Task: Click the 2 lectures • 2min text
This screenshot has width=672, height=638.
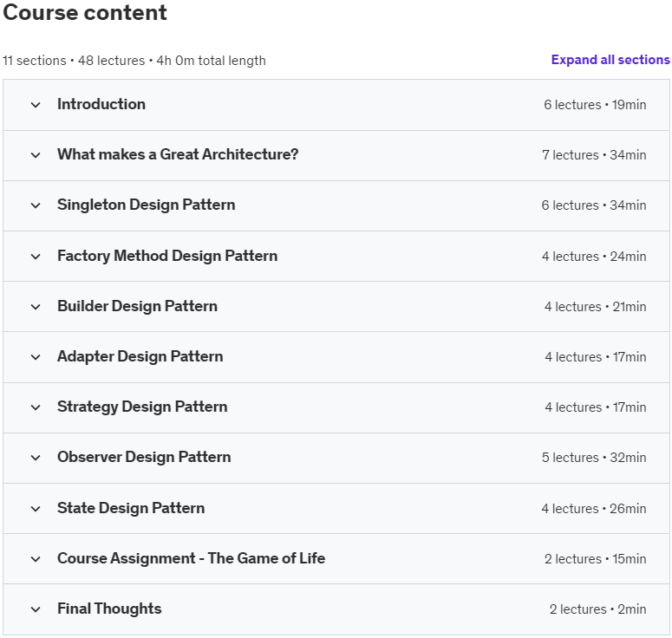Action: 597,609
